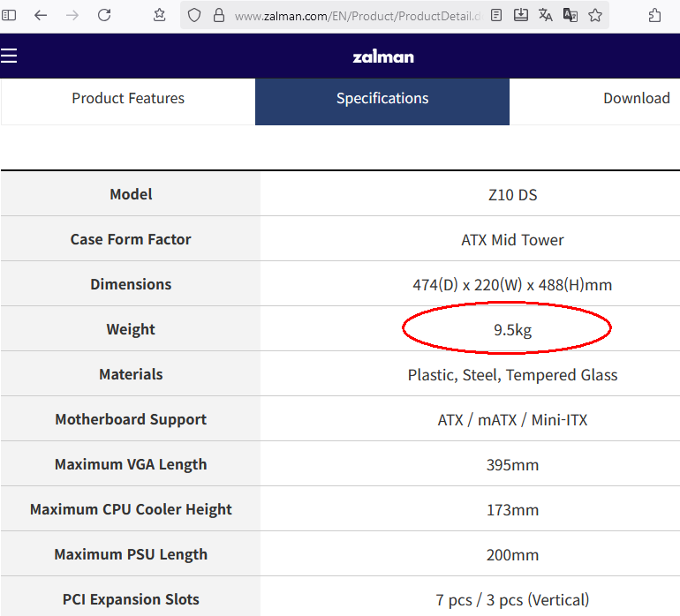Select the Specifications tab

click(x=382, y=99)
